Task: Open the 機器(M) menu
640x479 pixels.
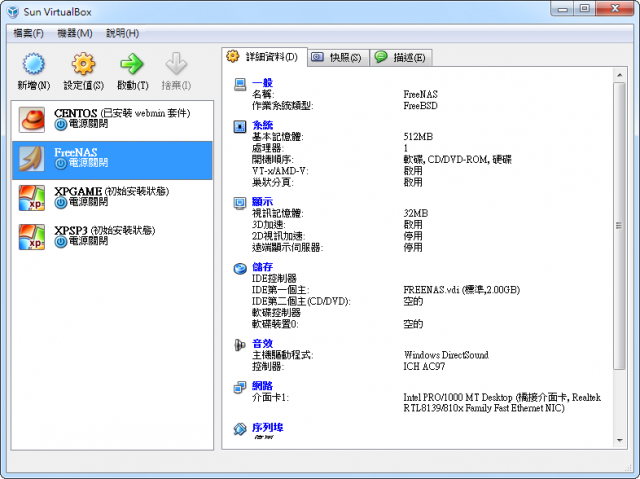Action: 75,33
